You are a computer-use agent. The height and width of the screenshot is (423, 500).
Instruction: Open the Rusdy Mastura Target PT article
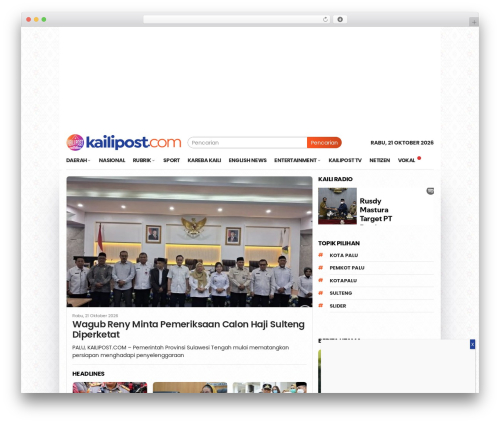pyautogui.click(x=376, y=210)
